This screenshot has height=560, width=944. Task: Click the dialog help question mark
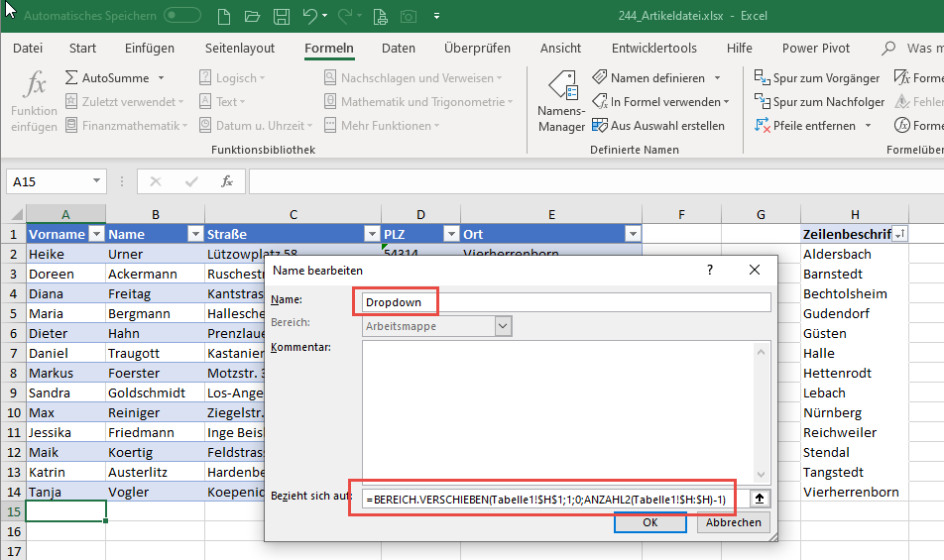tap(710, 270)
